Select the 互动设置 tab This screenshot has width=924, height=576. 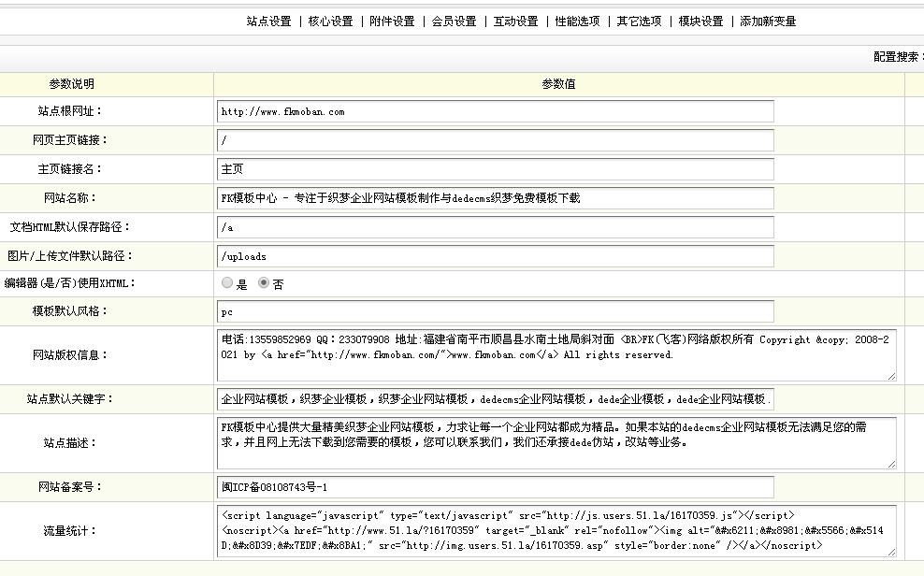(515, 22)
